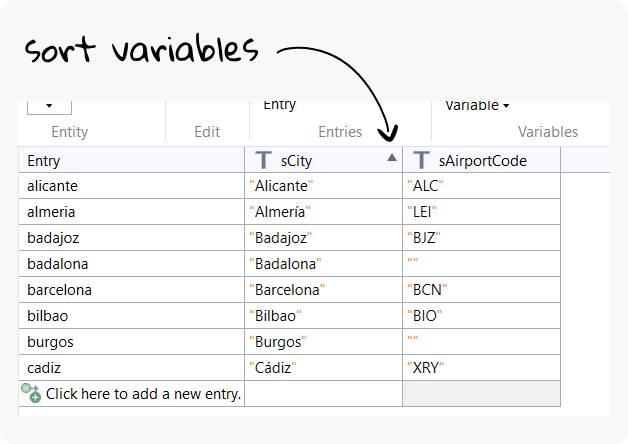The height and width of the screenshot is (444, 628).
Task: Expand the Entity group dropdown arrow
Action: (49, 105)
